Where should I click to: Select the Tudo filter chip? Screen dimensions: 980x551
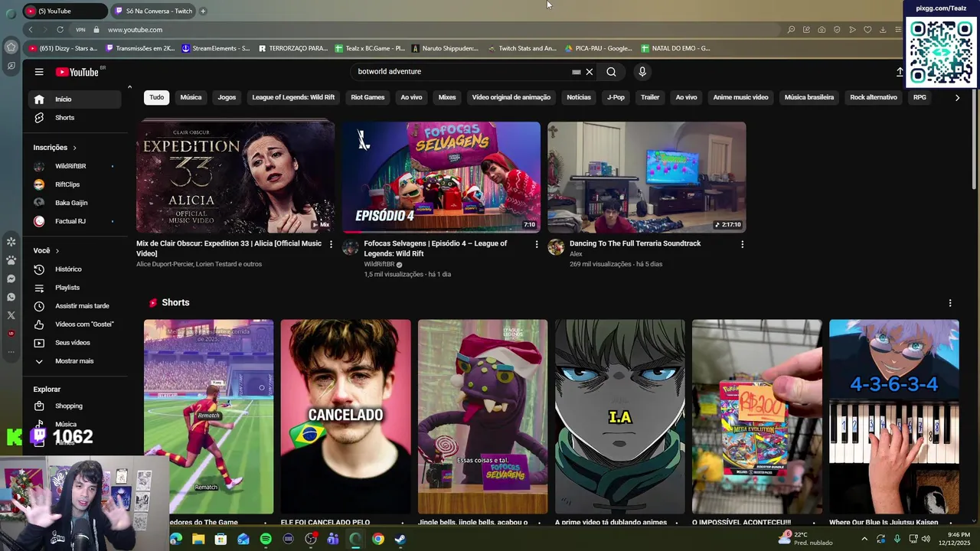point(156,98)
